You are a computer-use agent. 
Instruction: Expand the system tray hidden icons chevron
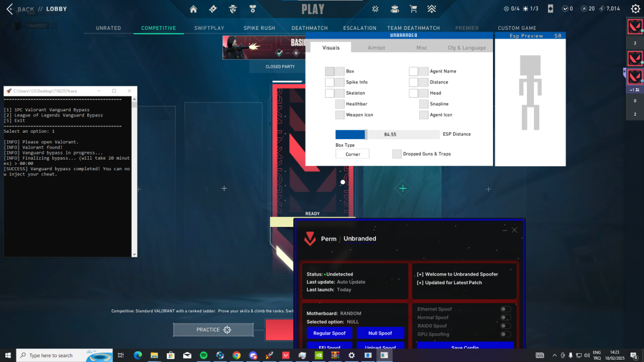[554, 356]
